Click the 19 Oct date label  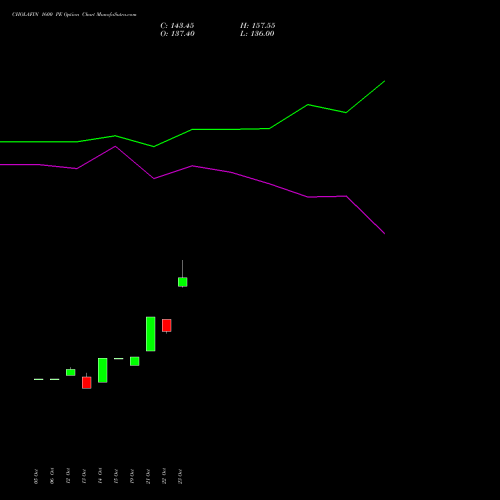click(132, 476)
